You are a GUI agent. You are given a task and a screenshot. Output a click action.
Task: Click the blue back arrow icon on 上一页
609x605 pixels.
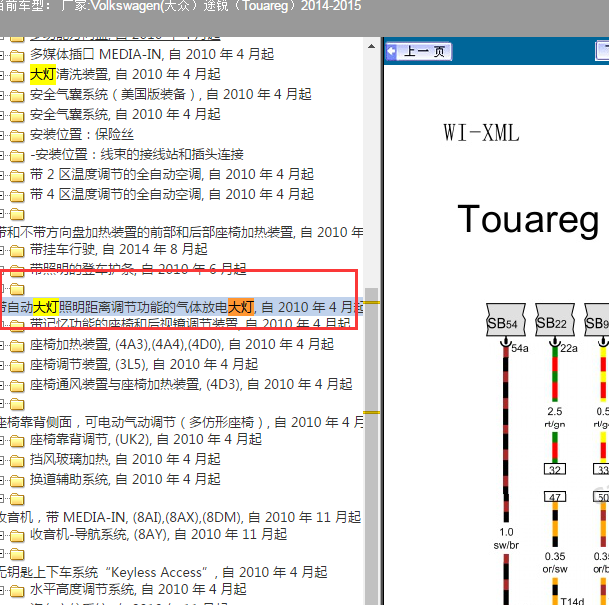click(x=392, y=51)
